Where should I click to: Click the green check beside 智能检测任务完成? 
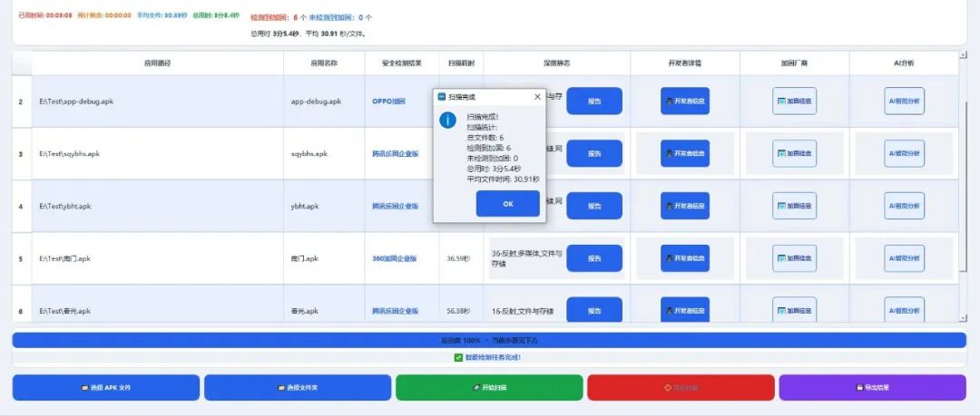(458, 357)
